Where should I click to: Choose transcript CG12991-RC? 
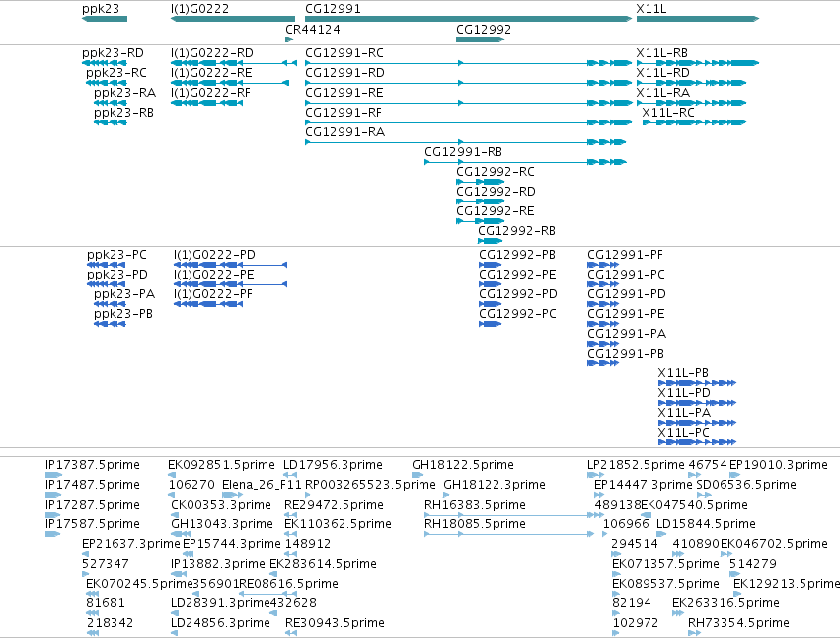coord(469,63)
